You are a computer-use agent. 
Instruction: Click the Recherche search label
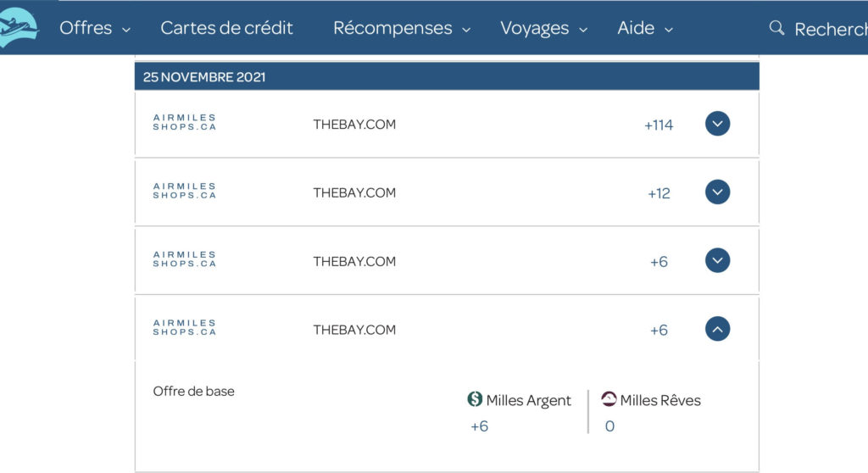(831, 30)
